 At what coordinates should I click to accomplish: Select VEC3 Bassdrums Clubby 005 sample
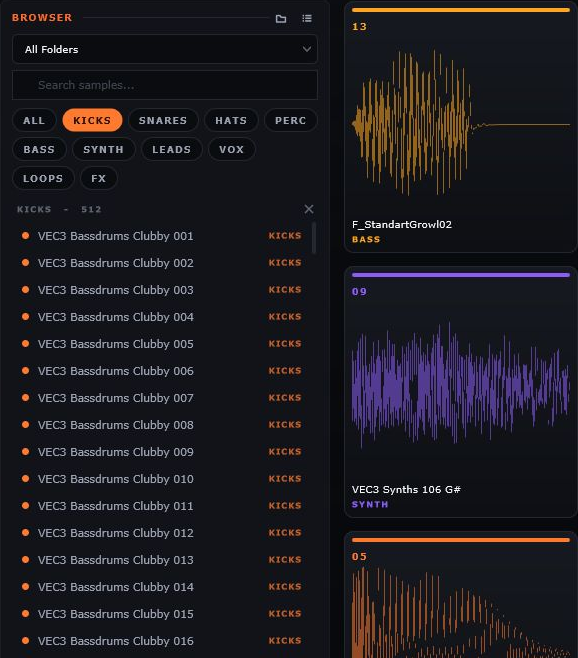coord(162,344)
